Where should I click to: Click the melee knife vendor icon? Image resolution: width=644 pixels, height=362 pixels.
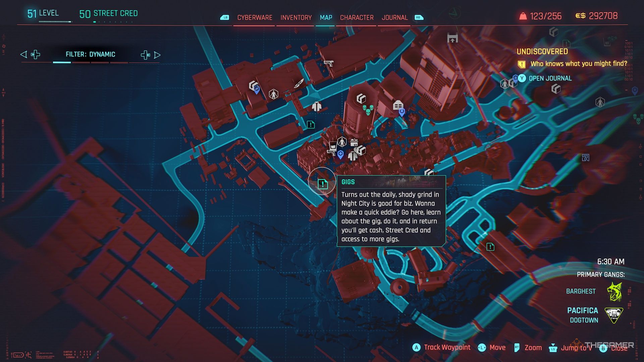click(299, 83)
